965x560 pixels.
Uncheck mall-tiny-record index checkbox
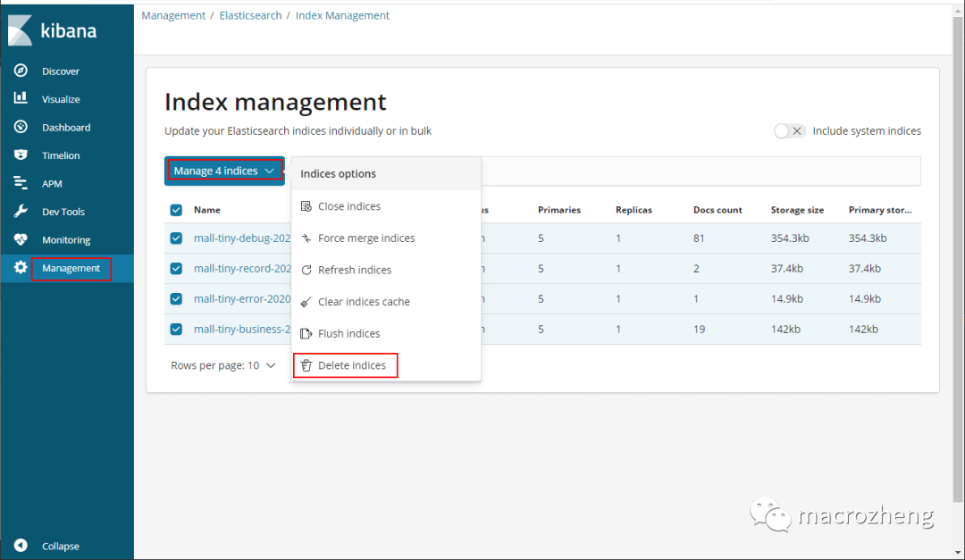click(176, 268)
